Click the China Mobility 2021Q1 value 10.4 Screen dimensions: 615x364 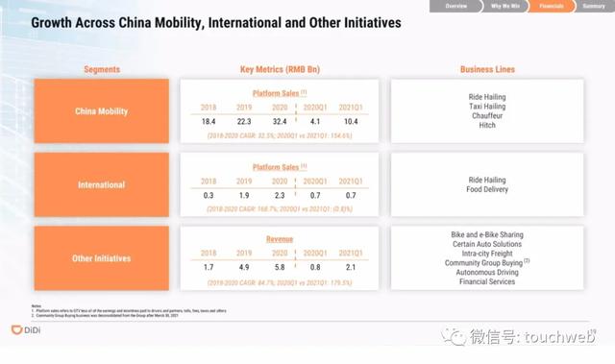coord(351,121)
